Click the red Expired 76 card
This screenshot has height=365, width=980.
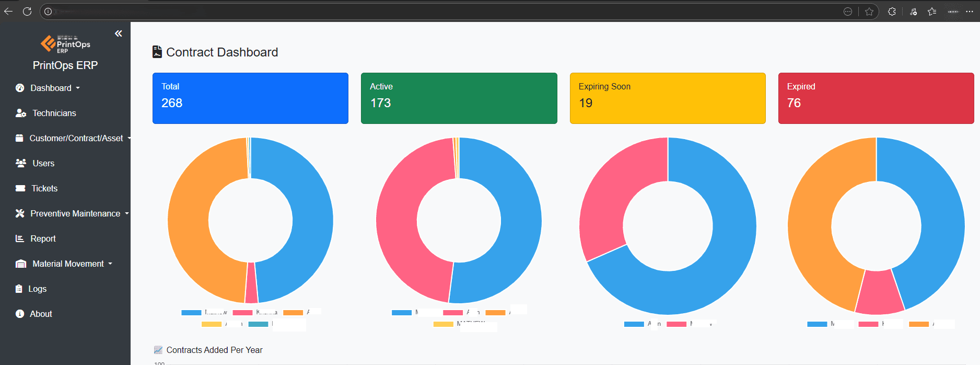pyautogui.click(x=876, y=98)
